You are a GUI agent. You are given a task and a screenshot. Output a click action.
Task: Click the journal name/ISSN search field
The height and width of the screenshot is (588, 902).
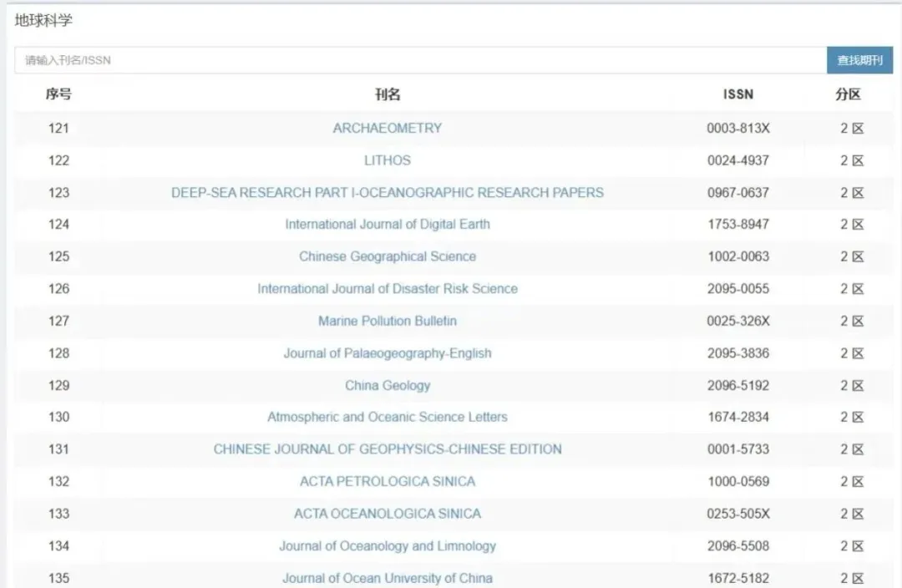[420, 60]
